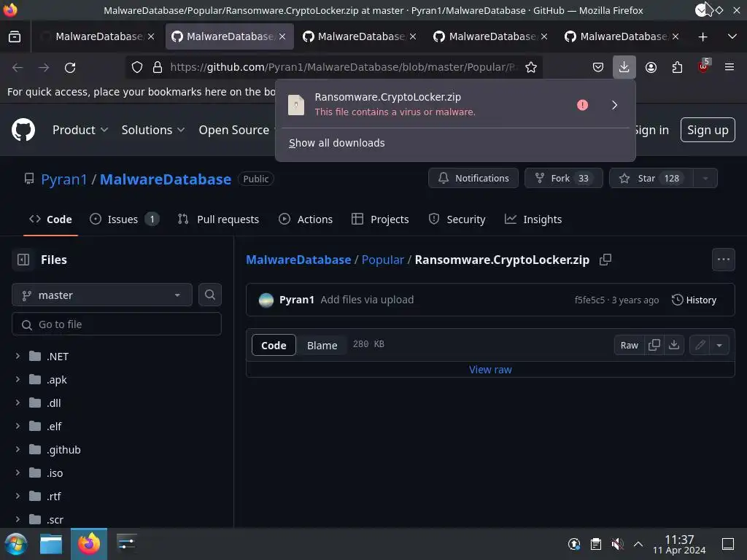The width and height of the screenshot is (747, 560).
Task: Open the tracking protection shield icon
Action: 137,68
